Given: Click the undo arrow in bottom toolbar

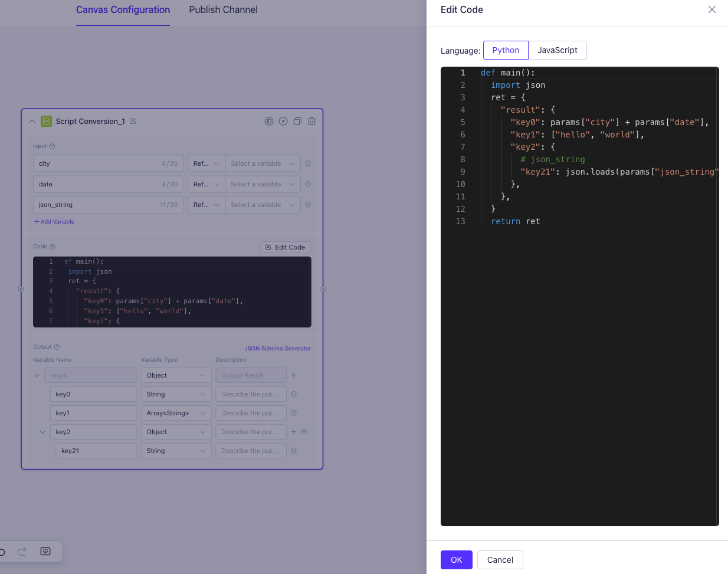Looking at the screenshot, I should point(2,552).
